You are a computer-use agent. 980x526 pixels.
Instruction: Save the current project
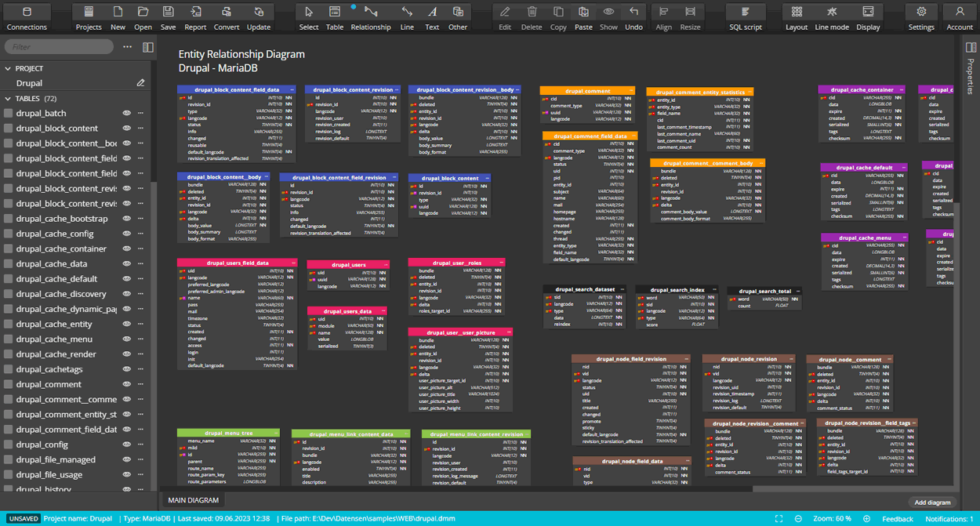168,18
